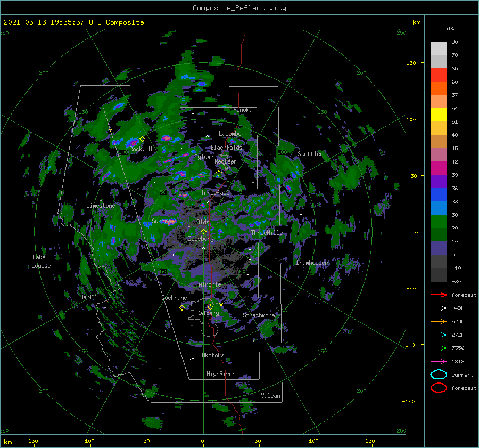The image size is (479, 448).
Task: Pick the light gray 70-80 dBZ swatch
Action: click(x=439, y=48)
